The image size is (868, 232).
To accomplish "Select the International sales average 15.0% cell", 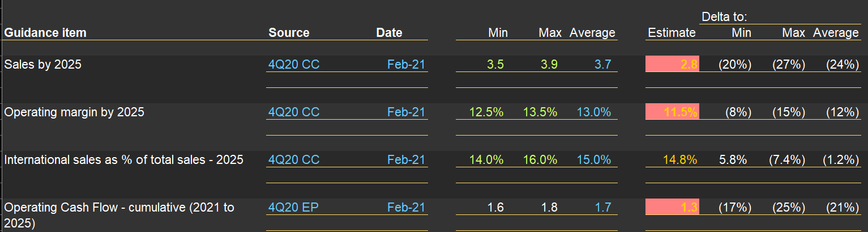I will [593, 160].
